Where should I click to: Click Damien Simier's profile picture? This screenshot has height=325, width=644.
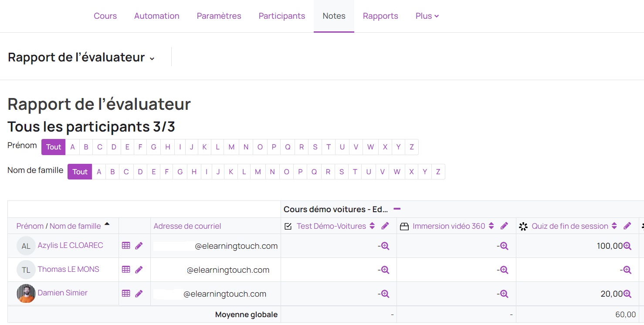pyautogui.click(x=26, y=294)
